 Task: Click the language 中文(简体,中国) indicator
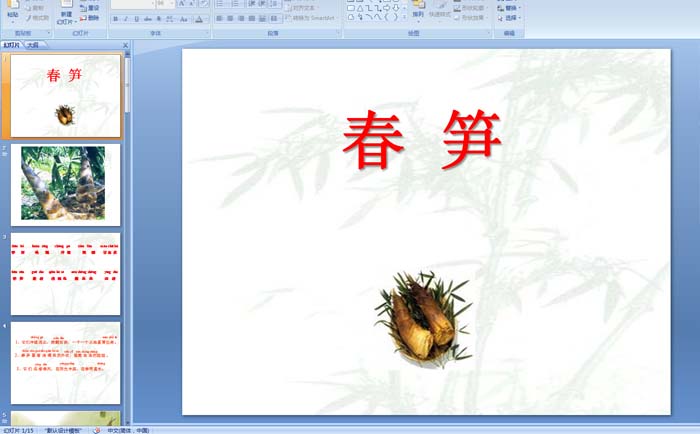click(x=128, y=430)
